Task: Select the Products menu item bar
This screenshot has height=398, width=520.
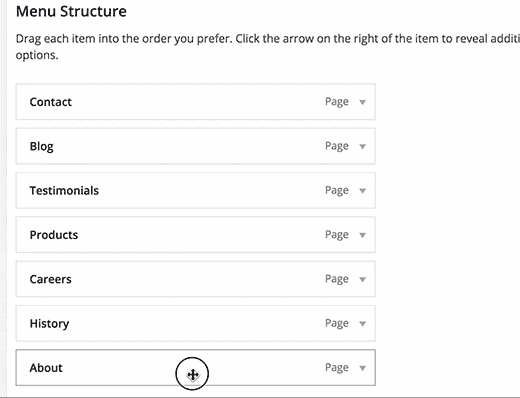Action: 196,235
